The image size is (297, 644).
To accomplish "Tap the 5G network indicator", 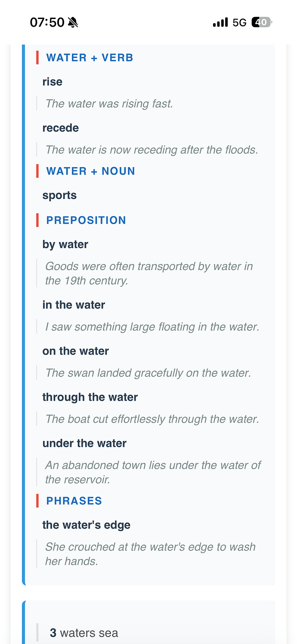I will 239,22.
